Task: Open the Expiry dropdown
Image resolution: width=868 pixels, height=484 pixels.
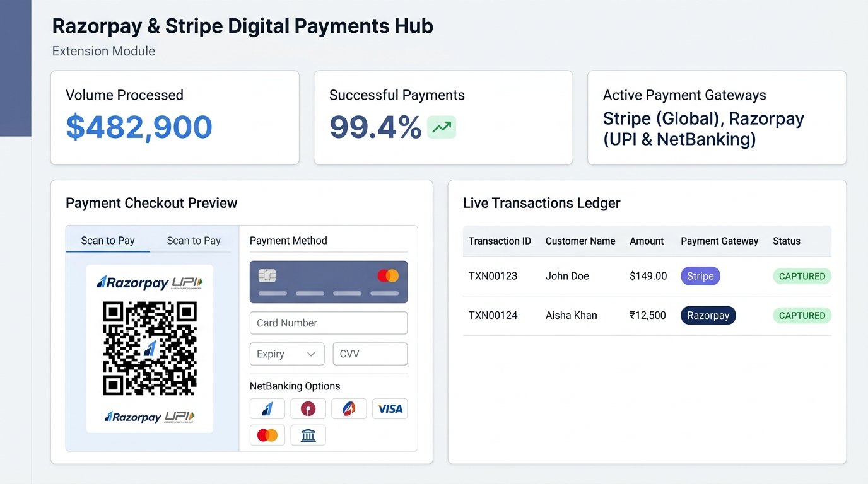Action: (x=287, y=354)
